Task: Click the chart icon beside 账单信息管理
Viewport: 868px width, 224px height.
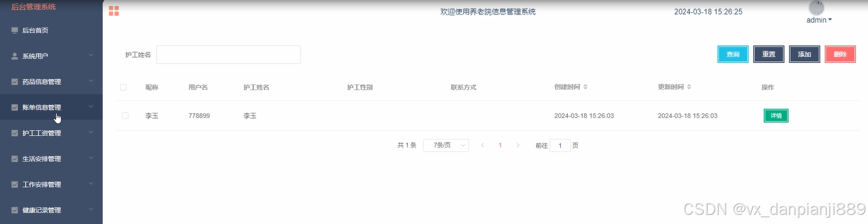Action: point(15,107)
